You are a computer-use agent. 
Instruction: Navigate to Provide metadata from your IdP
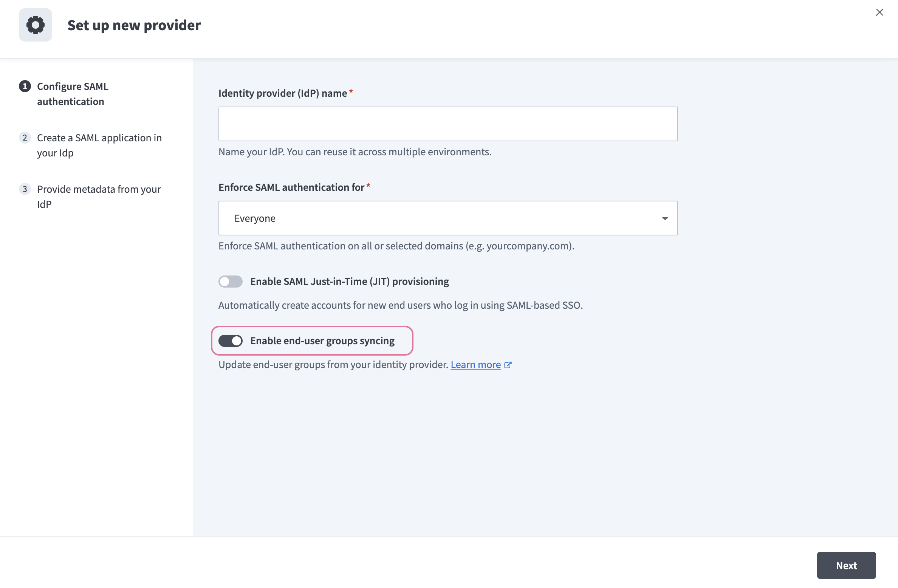(x=98, y=197)
